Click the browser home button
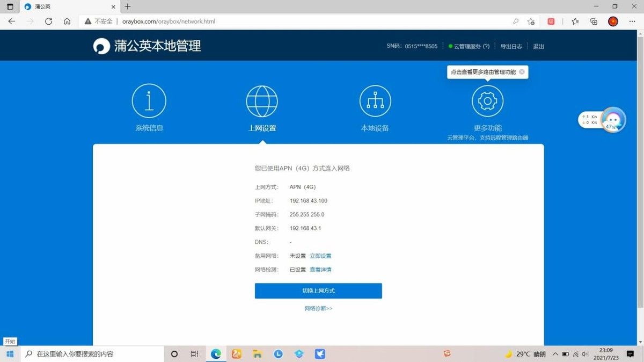 coord(67,21)
